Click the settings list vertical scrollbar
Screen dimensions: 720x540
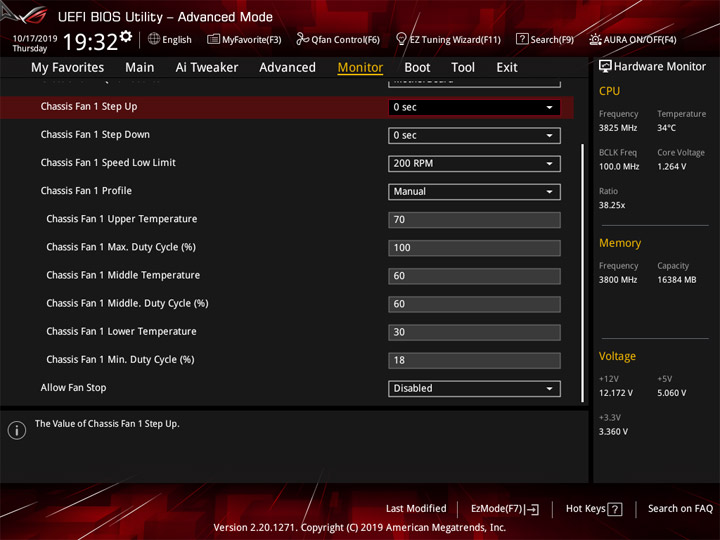pos(582,273)
